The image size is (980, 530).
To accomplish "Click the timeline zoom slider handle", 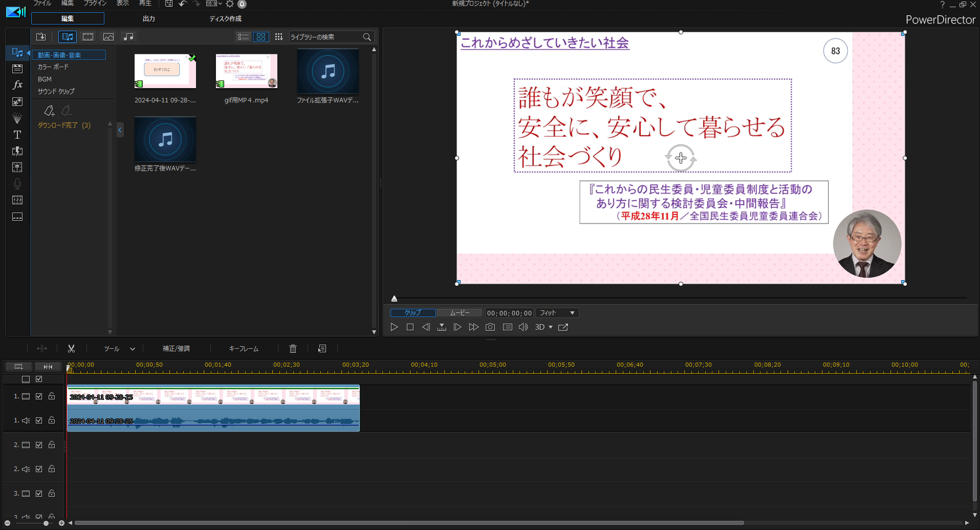I will pos(46,523).
